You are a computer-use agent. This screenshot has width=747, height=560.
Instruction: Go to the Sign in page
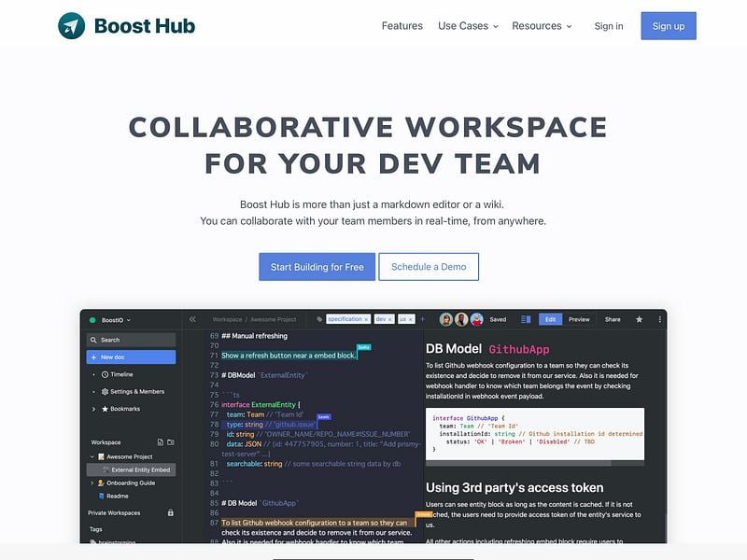(x=609, y=26)
